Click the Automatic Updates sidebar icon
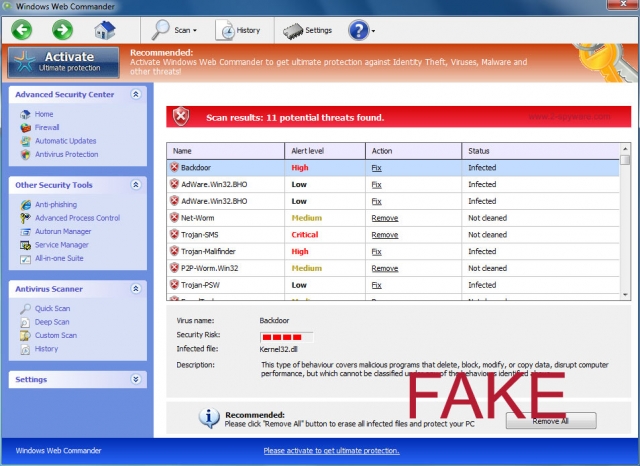This screenshot has width=640, height=466. [x=25, y=141]
